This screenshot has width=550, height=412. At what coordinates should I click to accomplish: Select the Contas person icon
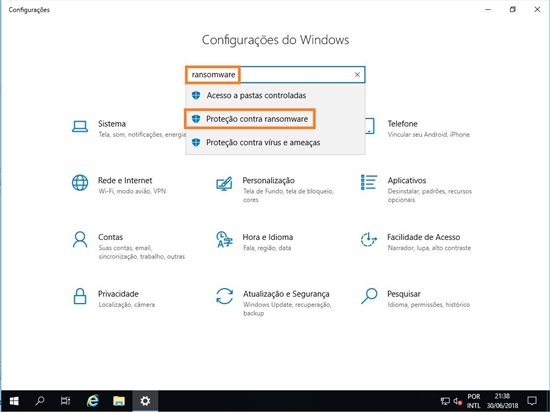[x=80, y=239]
